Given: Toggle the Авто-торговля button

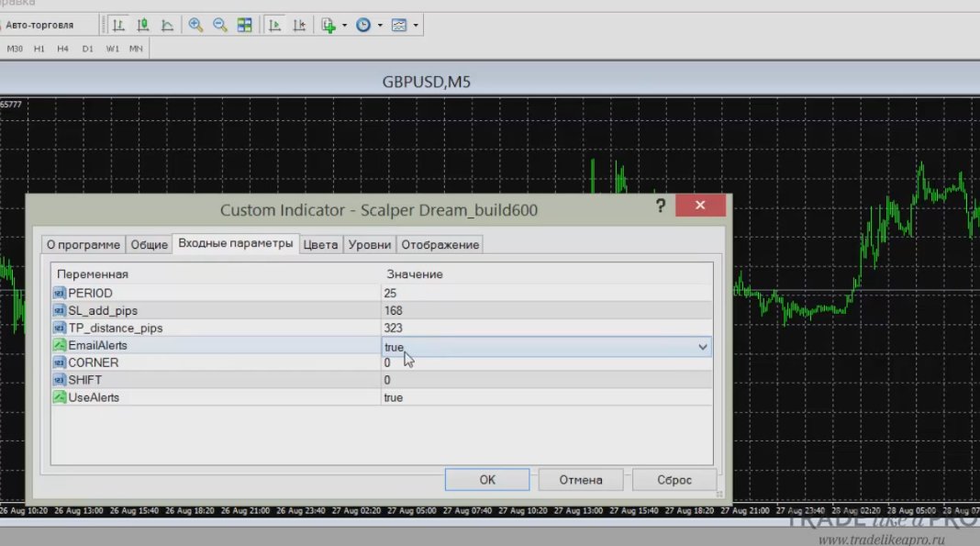Looking at the screenshot, I should click(39, 25).
